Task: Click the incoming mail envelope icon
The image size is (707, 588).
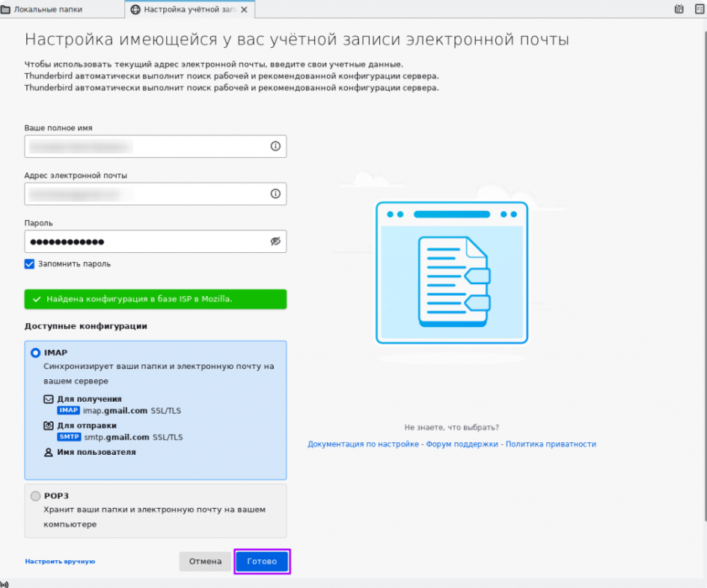Action: point(49,399)
